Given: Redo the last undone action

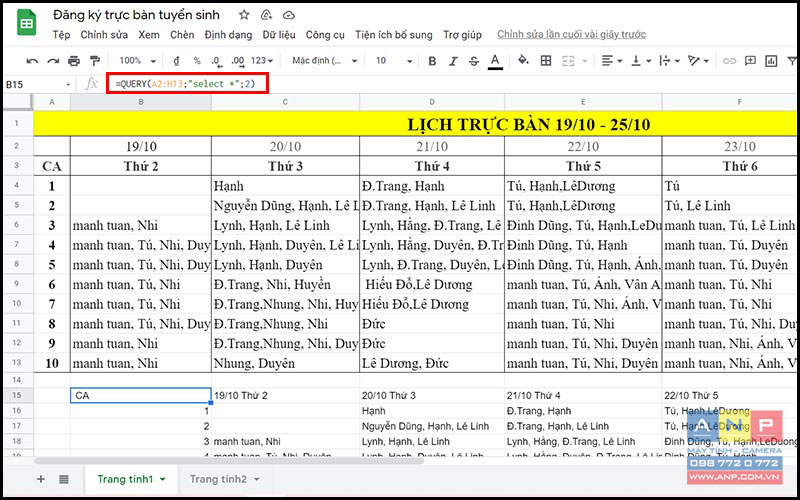Looking at the screenshot, I should [x=53, y=61].
